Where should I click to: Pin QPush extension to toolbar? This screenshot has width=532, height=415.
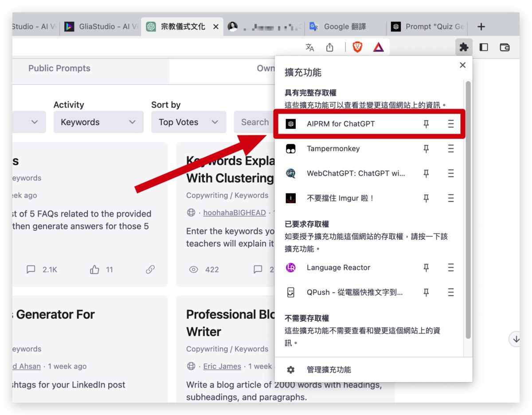[426, 292]
